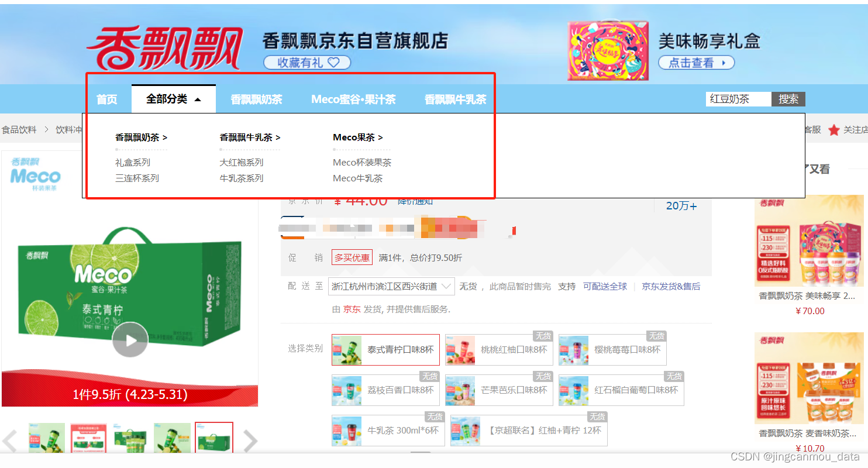This screenshot has height=468, width=868.
Task: Click the 香飘飘 brand logo
Action: coord(164,49)
